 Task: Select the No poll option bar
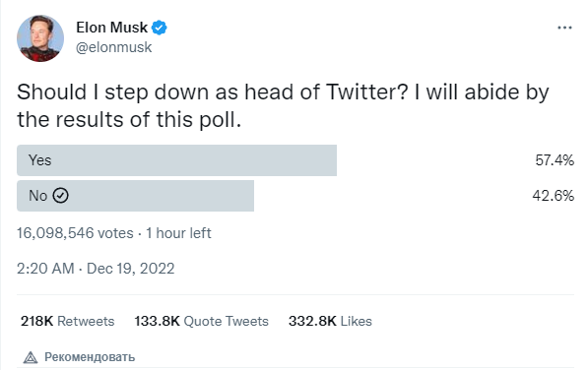pyautogui.click(x=135, y=196)
